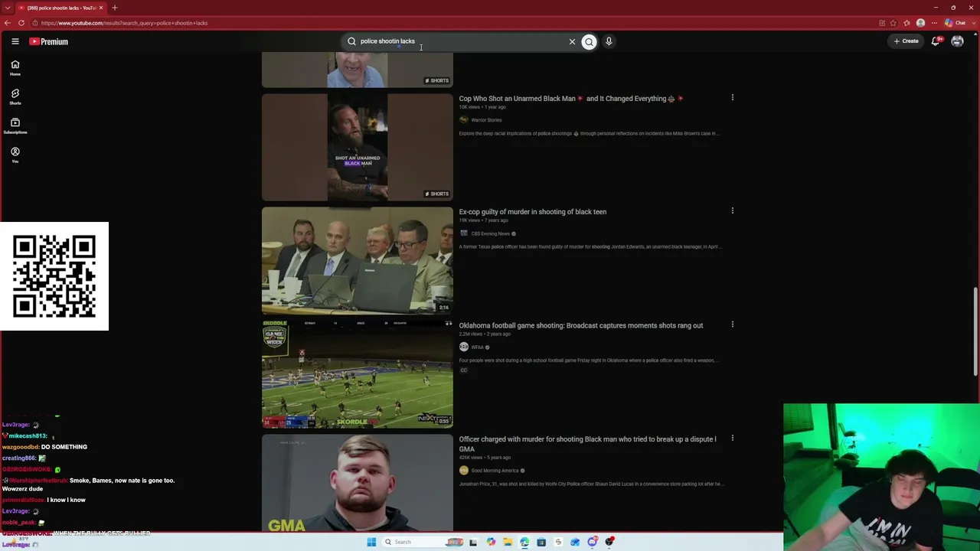Open more options for Cop Who Shot video
Viewport: 980px width, 551px height.
[733, 98]
